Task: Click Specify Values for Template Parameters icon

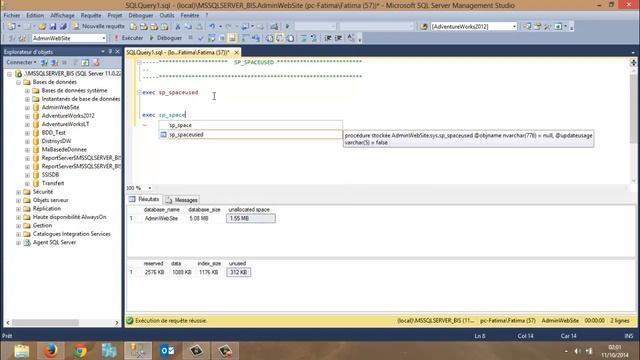Action: coord(351,38)
